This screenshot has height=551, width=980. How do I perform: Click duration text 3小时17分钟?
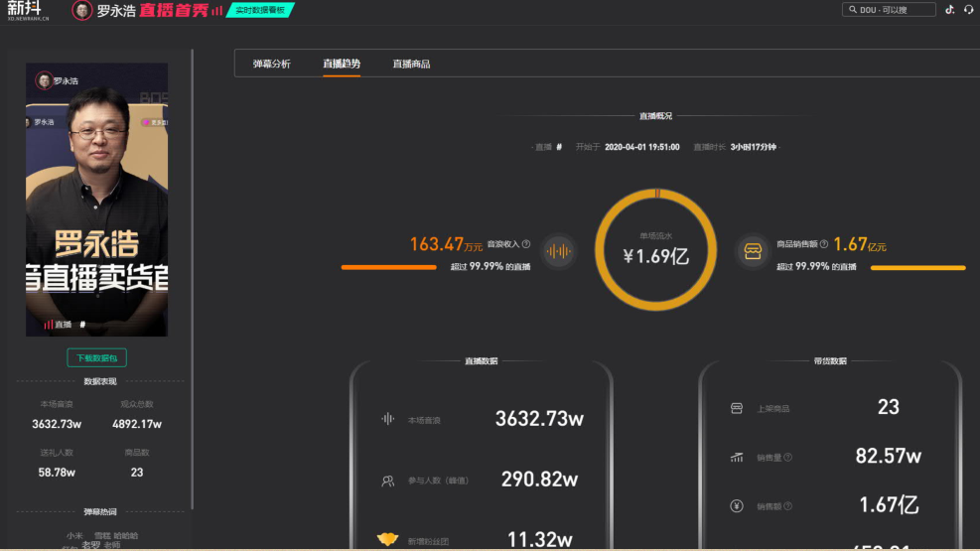pyautogui.click(x=754, y=147)
